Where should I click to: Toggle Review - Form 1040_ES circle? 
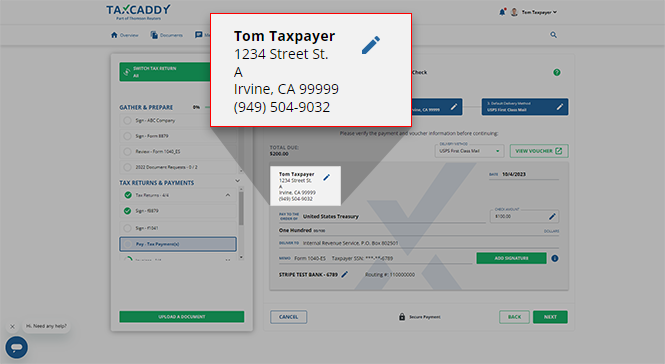pyautogui.click(x=127, y=151)
